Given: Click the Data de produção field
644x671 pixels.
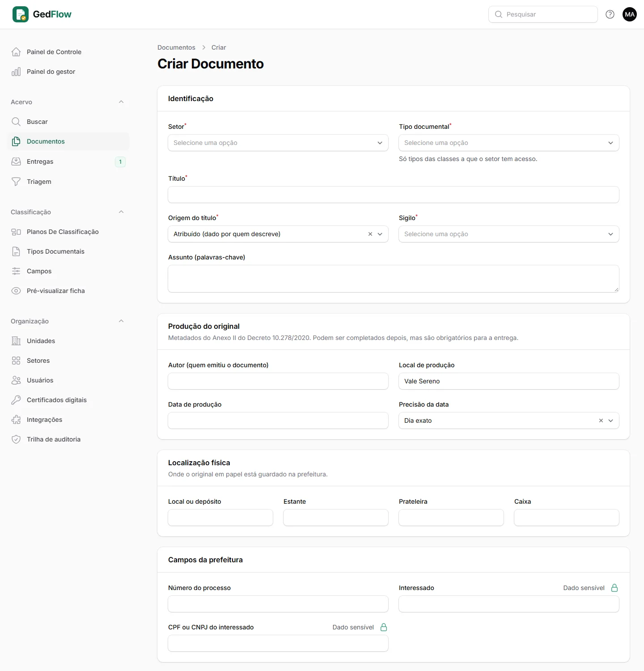Looking at the screenshot, I should point(278,420).
